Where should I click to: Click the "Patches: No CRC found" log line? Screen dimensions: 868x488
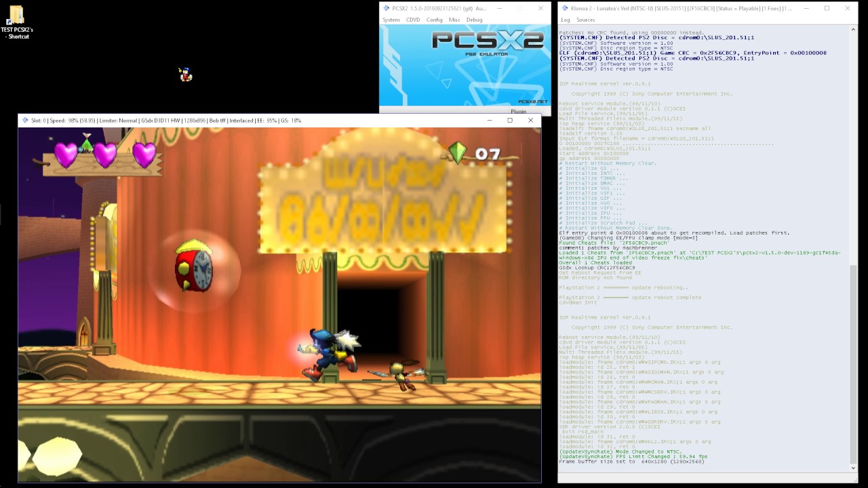pos(631,33)
